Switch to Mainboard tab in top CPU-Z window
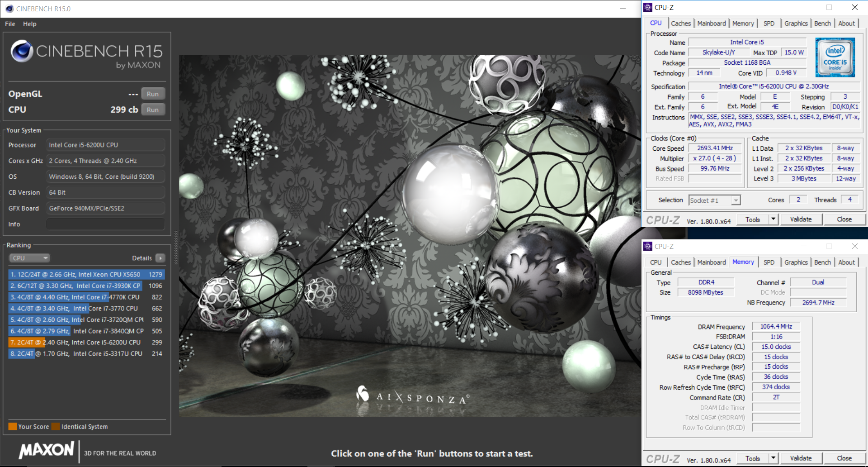This screenshot has height=467, width=868. (711, 24)
